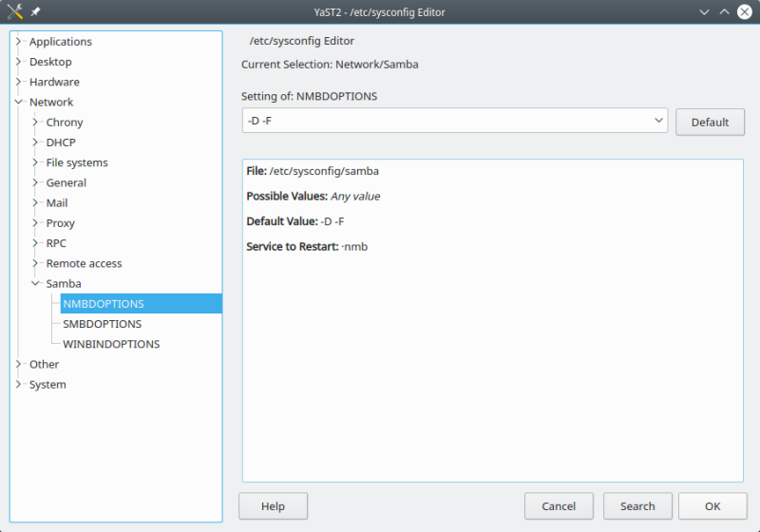Select the Applications label in tree
The height and width of the screenshot is (532, 760).
tap(61, 42)
